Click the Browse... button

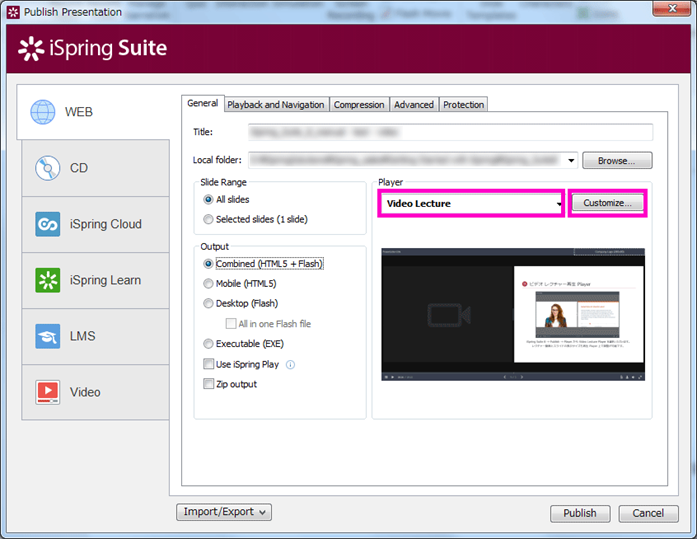click(x=617, y=160)
